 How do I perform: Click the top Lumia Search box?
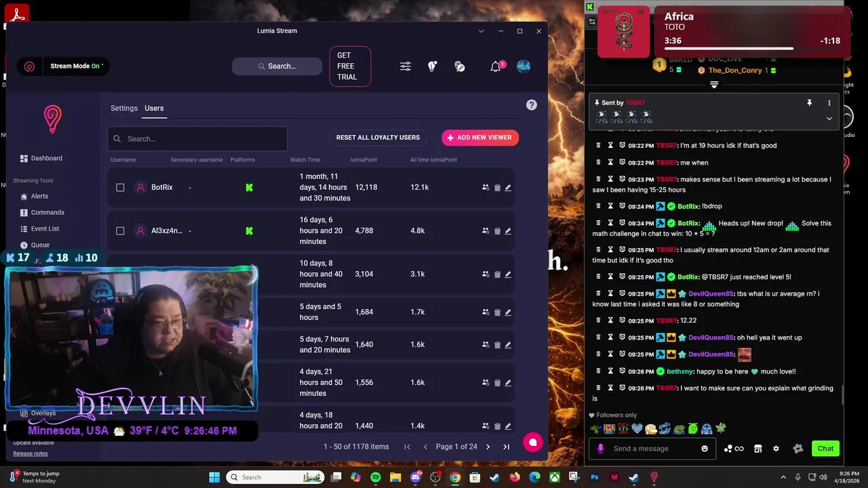click(277, 66)
